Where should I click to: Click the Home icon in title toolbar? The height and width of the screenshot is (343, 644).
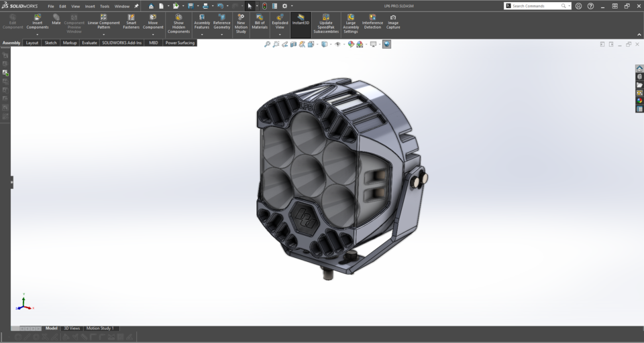coord(151,6)
